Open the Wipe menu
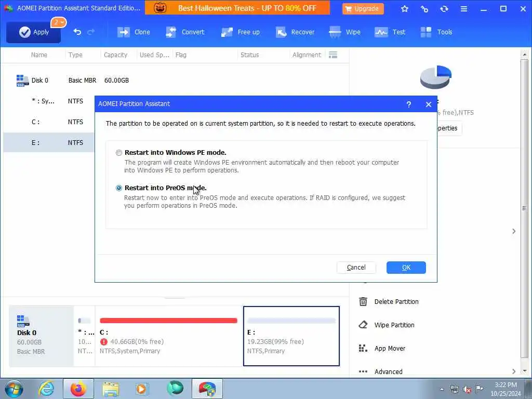Image resolution: width=532 pixels, height=399 pixels. [345, 32]
